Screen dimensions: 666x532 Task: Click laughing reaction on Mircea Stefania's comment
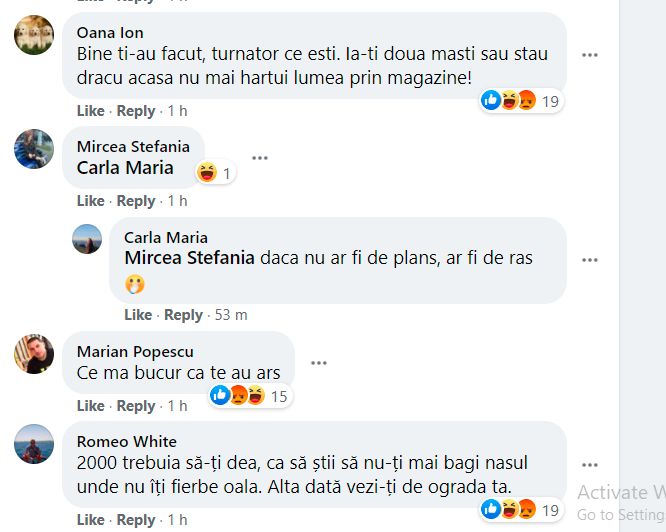207,173
